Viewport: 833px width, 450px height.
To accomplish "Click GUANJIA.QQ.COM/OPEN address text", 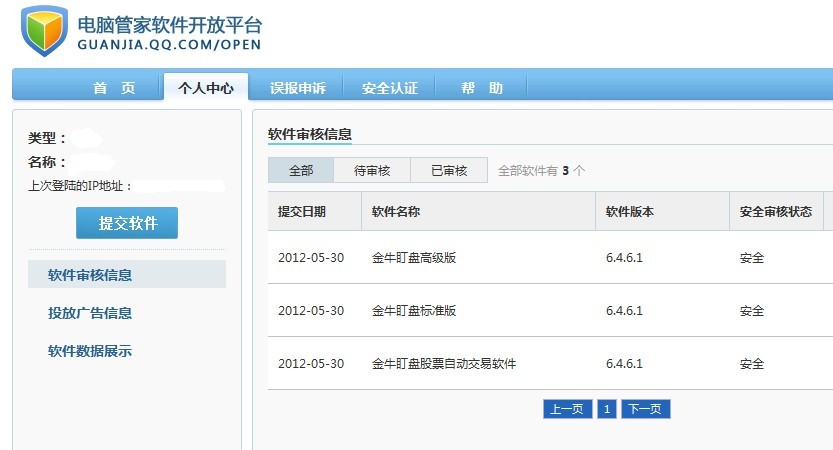I will click(169, 45).
